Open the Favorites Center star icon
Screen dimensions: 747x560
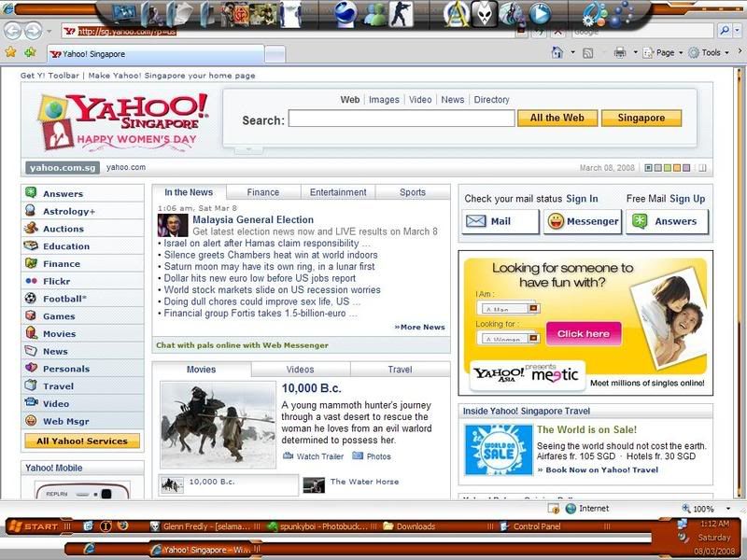10,52
